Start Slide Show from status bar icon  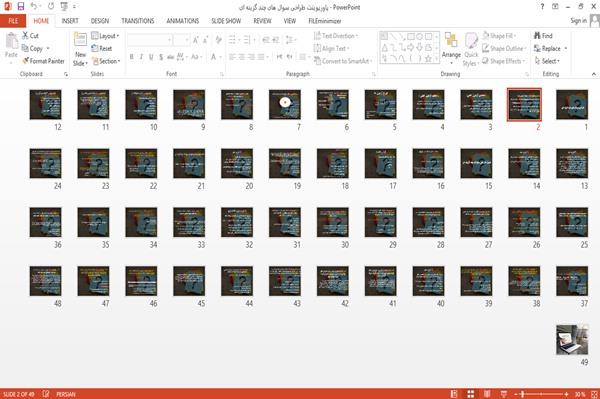(504, 394)
